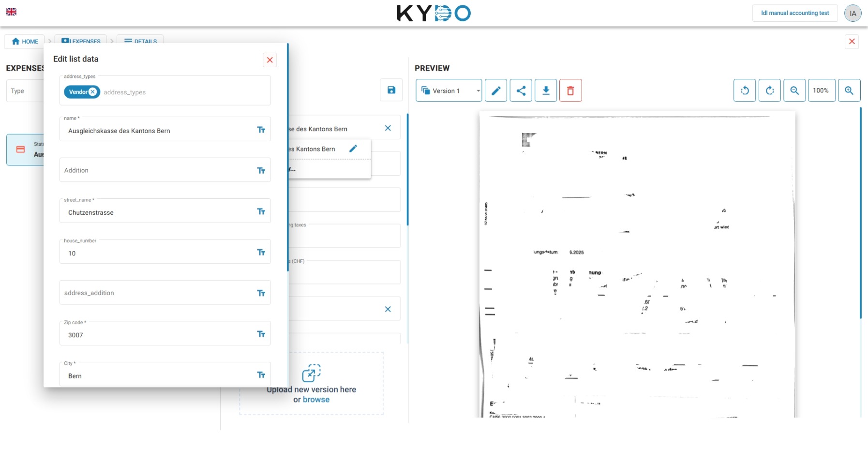Download the document from preview toolbar
Viewport: 868px width, 462px height.
546,90
